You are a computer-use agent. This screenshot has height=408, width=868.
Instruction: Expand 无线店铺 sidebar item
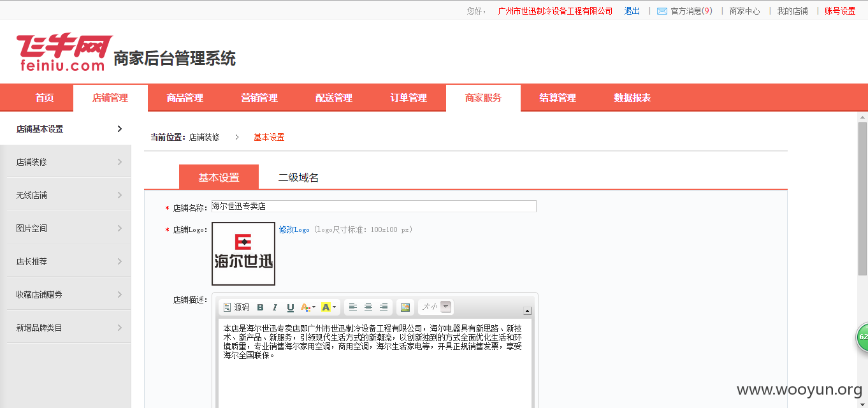coord(66,195)
